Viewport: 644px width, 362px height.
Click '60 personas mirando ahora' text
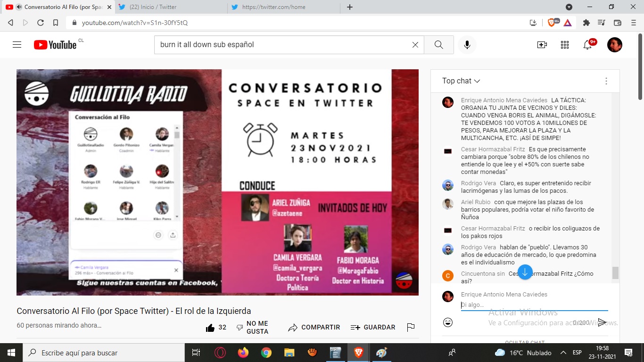pyautogui.click(x=59, y=325)
